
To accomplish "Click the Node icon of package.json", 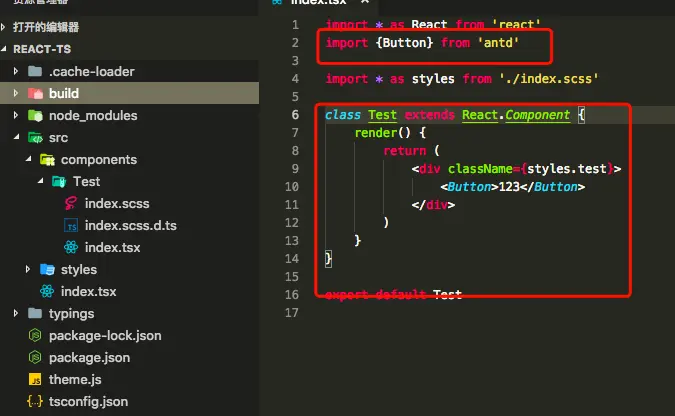I will coord(35,357).
